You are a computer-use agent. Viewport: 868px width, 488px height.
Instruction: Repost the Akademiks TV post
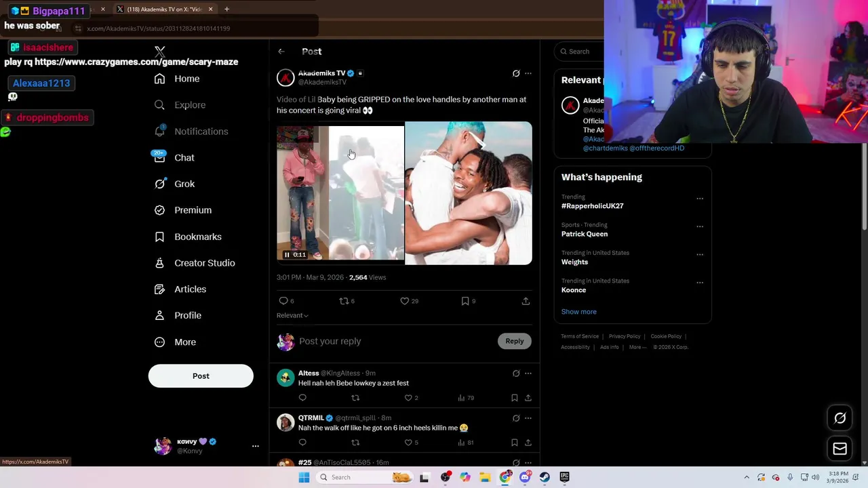[x=347, y=301]
